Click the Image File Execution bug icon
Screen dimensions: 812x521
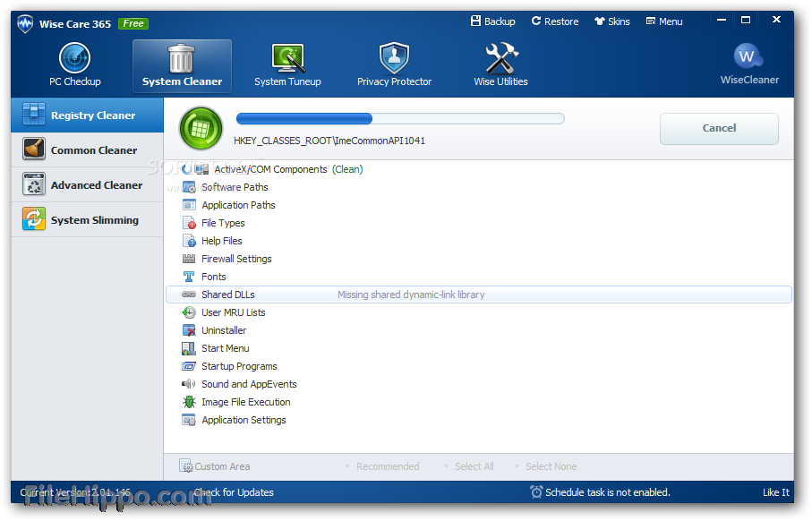pos(189,402)
